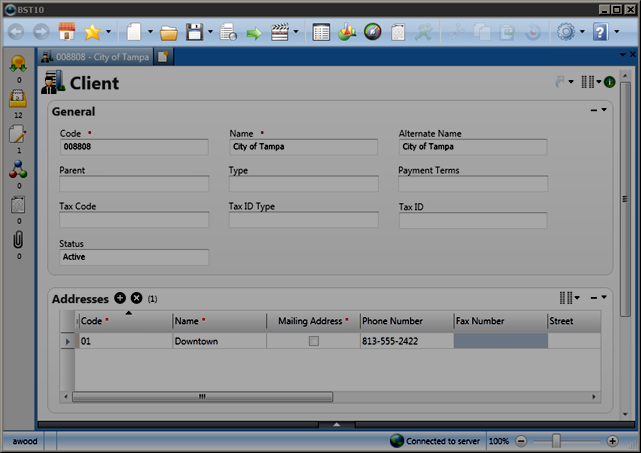Screen dimensions: 641x453
Task: Click the Alternate Name input field
Action: point(472,147)
